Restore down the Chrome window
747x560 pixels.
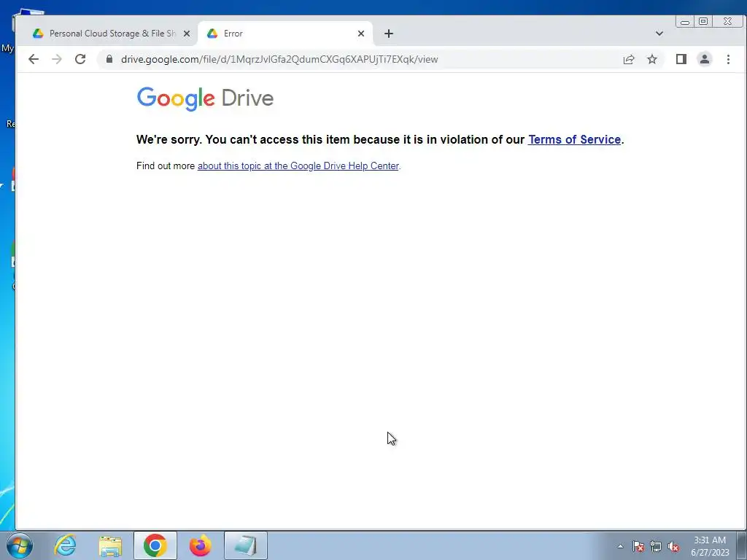tap(703, 21)
